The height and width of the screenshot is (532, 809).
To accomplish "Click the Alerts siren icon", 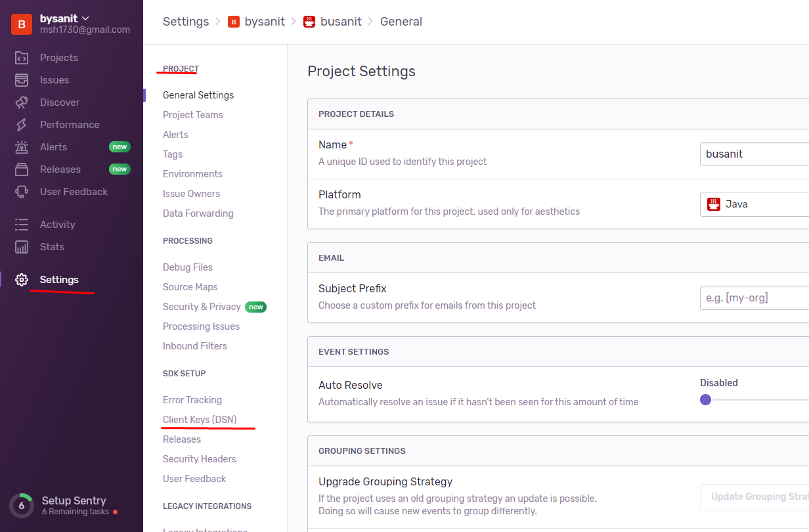I will pyautogui.click(x=22, y=147).
